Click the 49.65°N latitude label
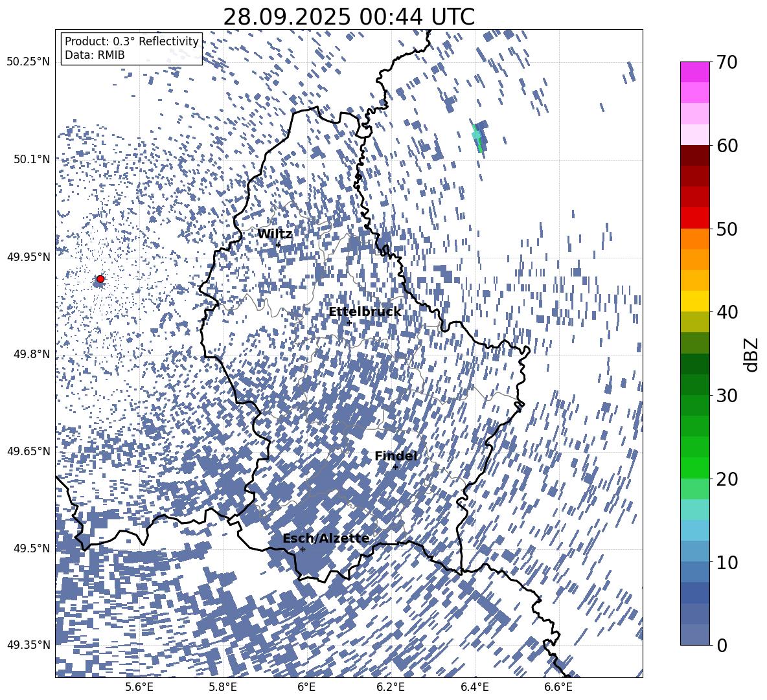 (29, 451)
